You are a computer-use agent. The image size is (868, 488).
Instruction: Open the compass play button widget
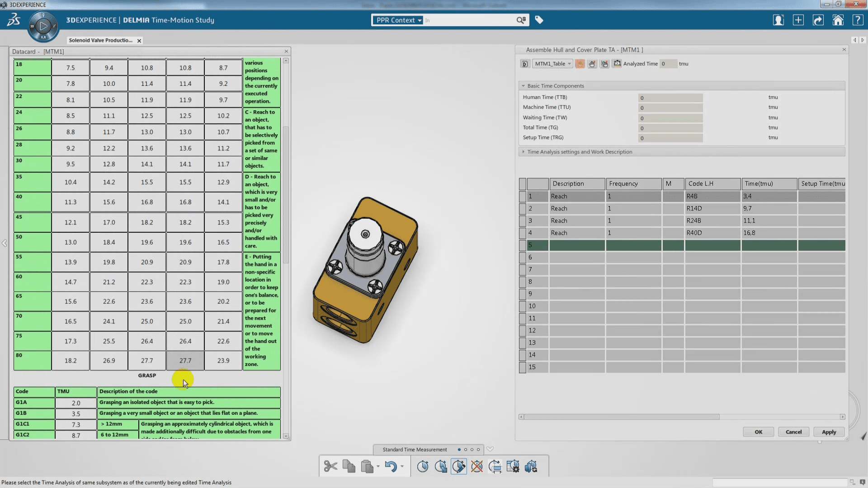[x=43, y=26]
